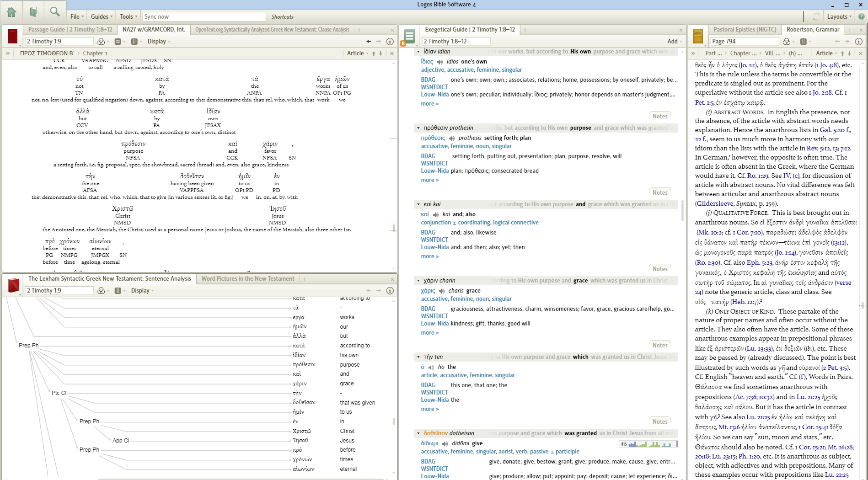Viewport: 868px width, 480px height.
Task: Click more » under καί entry
Action: pos(429,256)
